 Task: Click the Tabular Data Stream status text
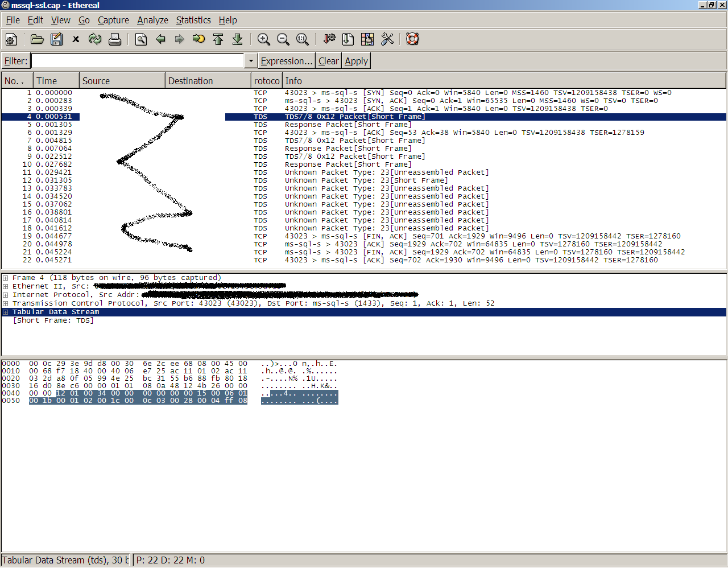click(65, 560)
